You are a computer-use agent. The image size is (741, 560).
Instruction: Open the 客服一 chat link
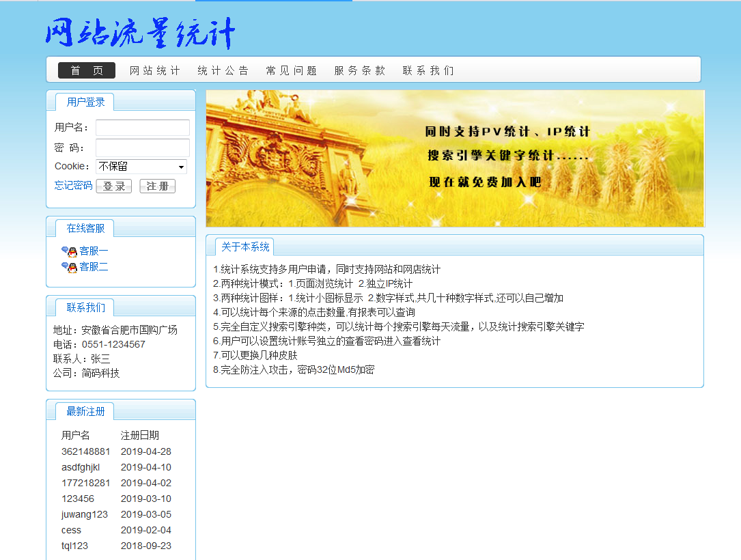tap(94, 251)
